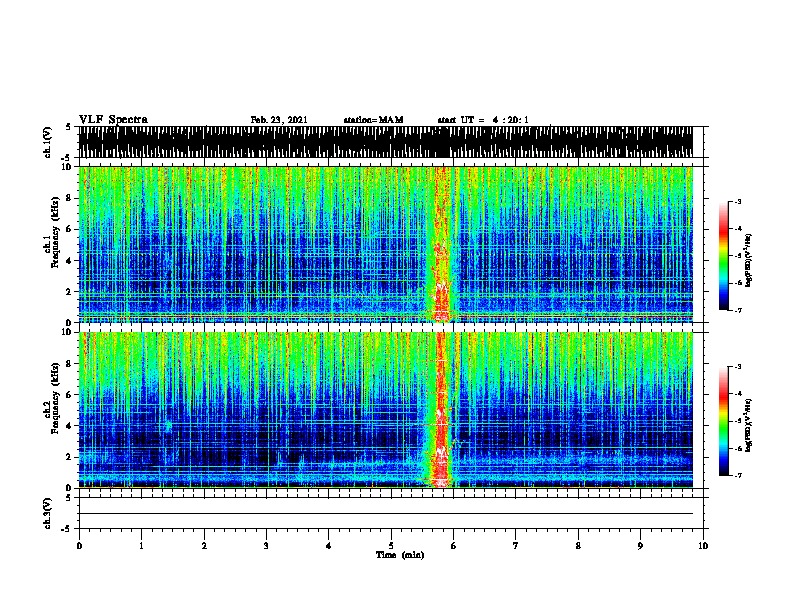This screenshot has width=792, height=612.
Task: Click the "-7" label on ch.1 color bar
Action: [x=738, y=310]
